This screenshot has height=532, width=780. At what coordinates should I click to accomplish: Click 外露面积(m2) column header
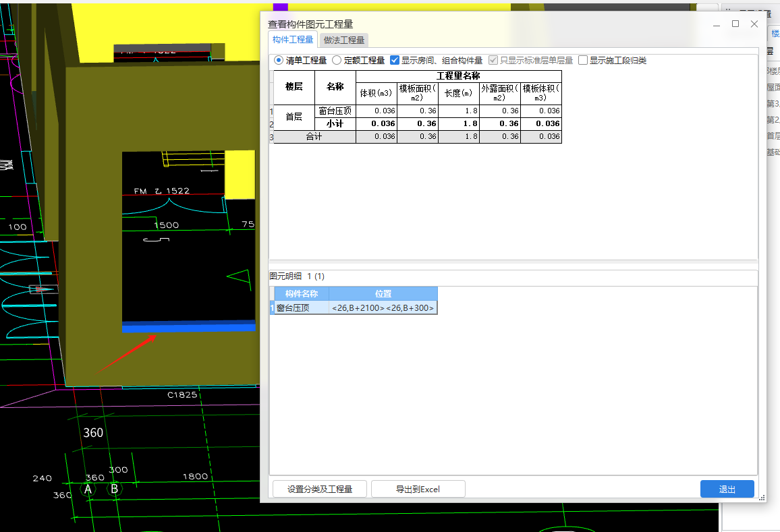pyautogui.click(x=500, y=93)
